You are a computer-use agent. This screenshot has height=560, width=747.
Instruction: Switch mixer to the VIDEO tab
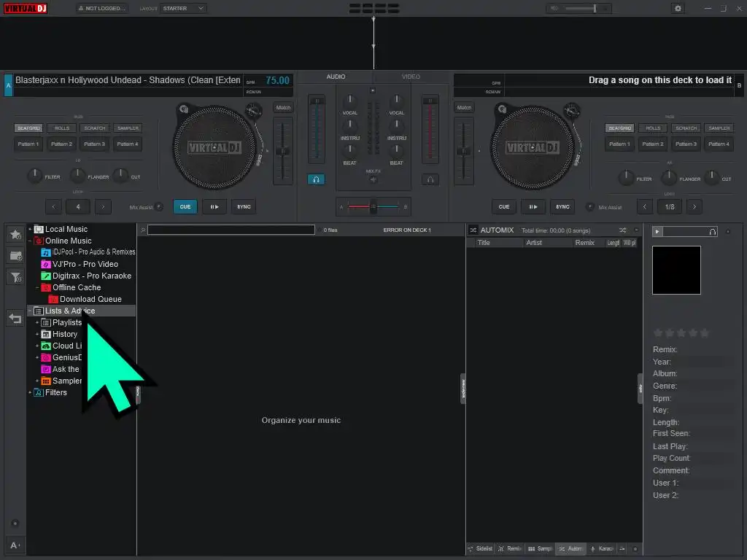pos(411,77)
